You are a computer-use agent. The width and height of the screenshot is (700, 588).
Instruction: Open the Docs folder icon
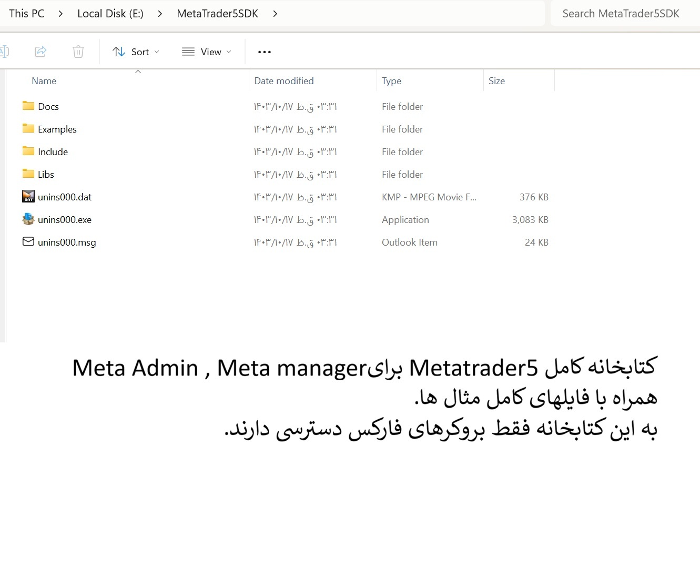point(28,106)
